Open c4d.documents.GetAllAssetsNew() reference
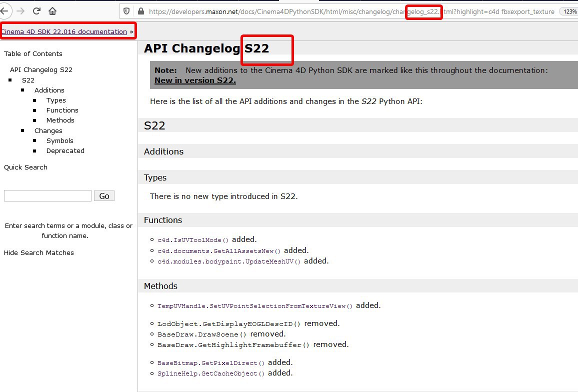 pos(219,251)
